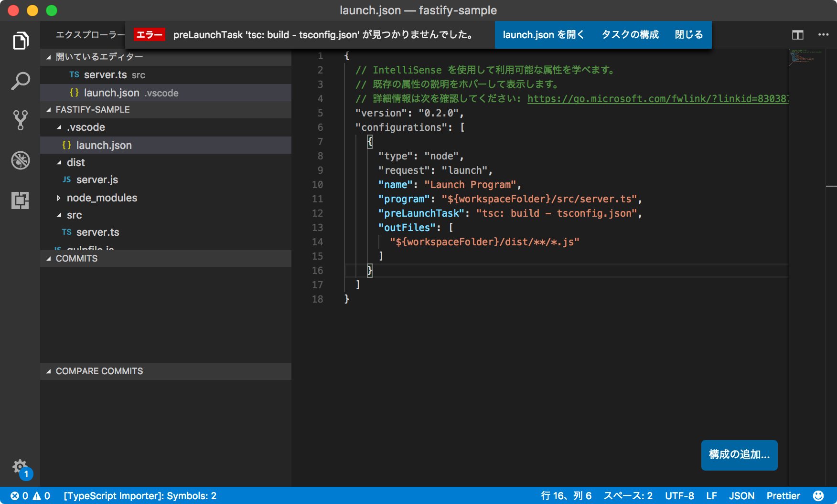The width and height of the screenshot is (837, 504).
Task: Select server.ts in open editors
Action: point(166,74)
